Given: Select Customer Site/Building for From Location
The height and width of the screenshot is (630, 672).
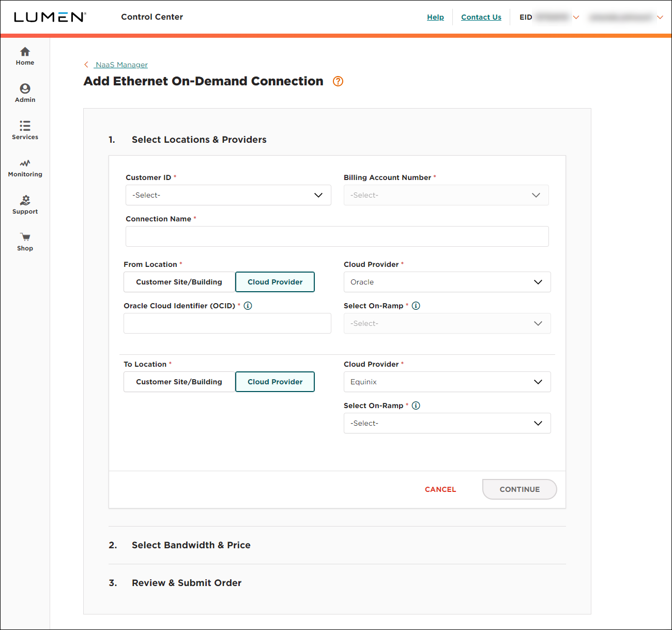Looking at the screenshot, I should point(179,282).
